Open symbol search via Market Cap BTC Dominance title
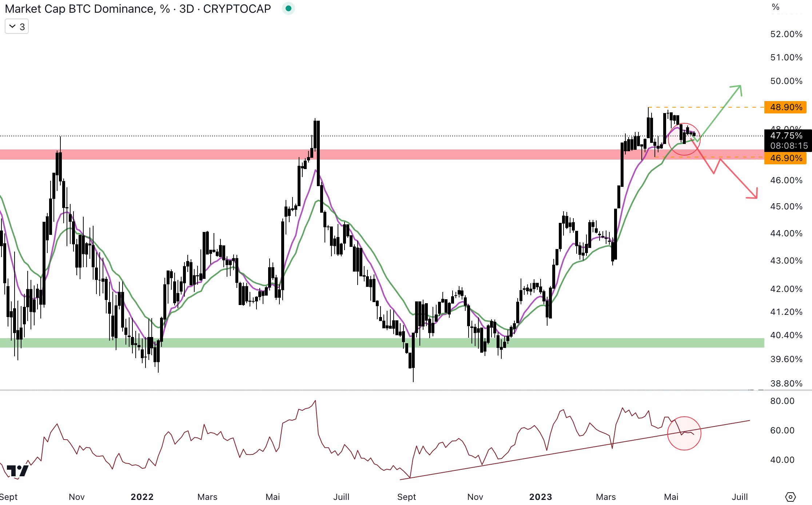Screen dimensions: 812x505 coord(80,9)
